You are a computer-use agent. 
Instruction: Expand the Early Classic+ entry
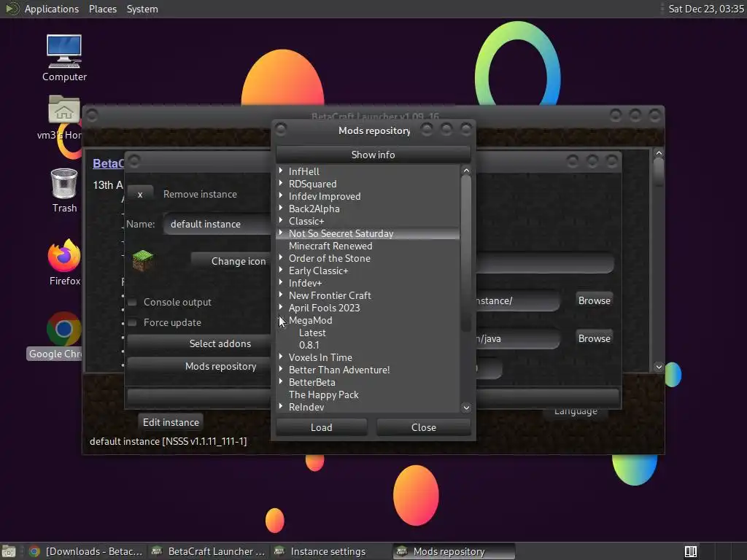(x=281, y=270)
